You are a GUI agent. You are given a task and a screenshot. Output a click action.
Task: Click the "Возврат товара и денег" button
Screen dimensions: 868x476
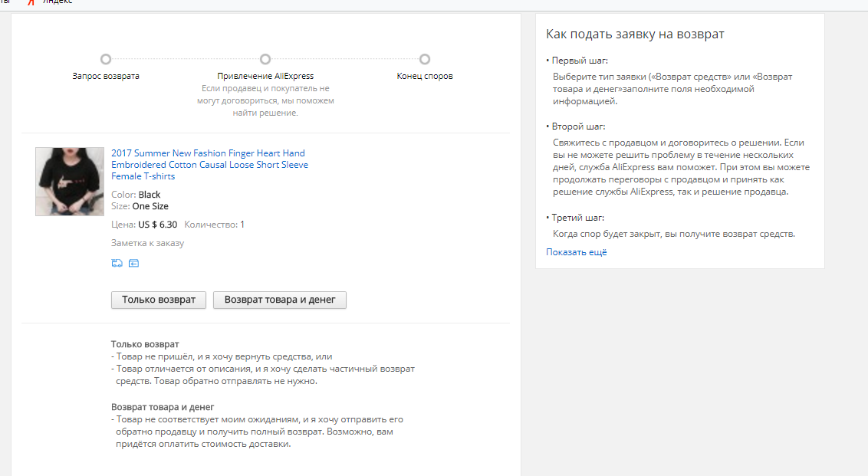click(x=280, y=300)
